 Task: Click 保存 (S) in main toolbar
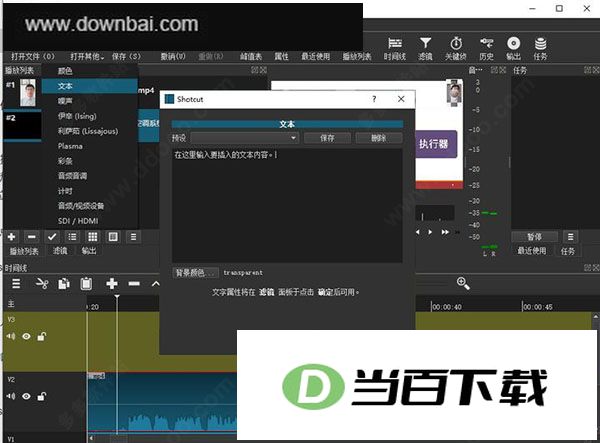click(x=126, y=57)
